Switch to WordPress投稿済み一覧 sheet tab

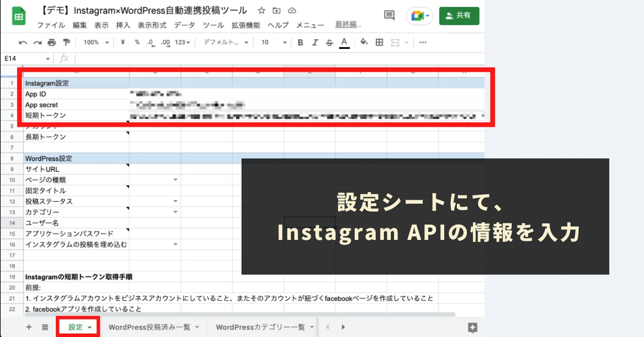click(x=153, y=327)
